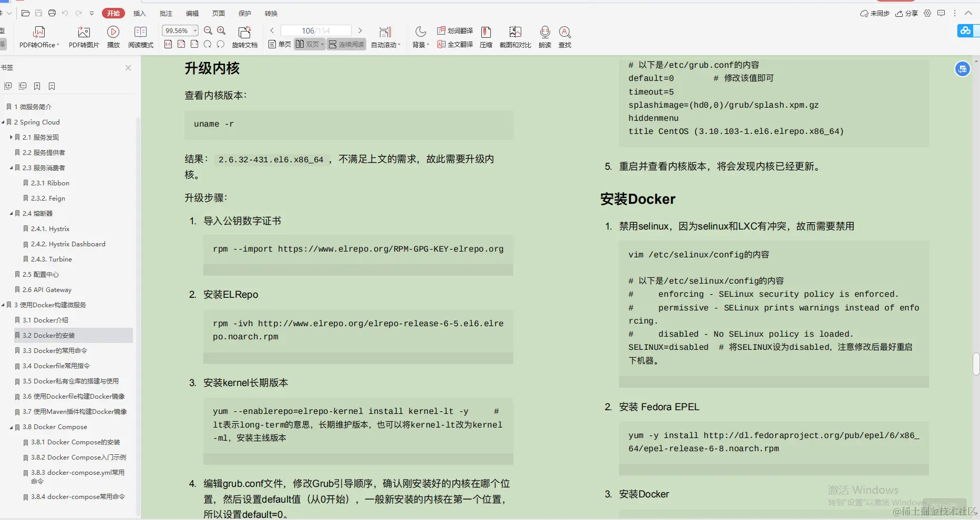980x520 pixels.
Task: Open the zoom percentage dropdown
Action: [194, 30]
